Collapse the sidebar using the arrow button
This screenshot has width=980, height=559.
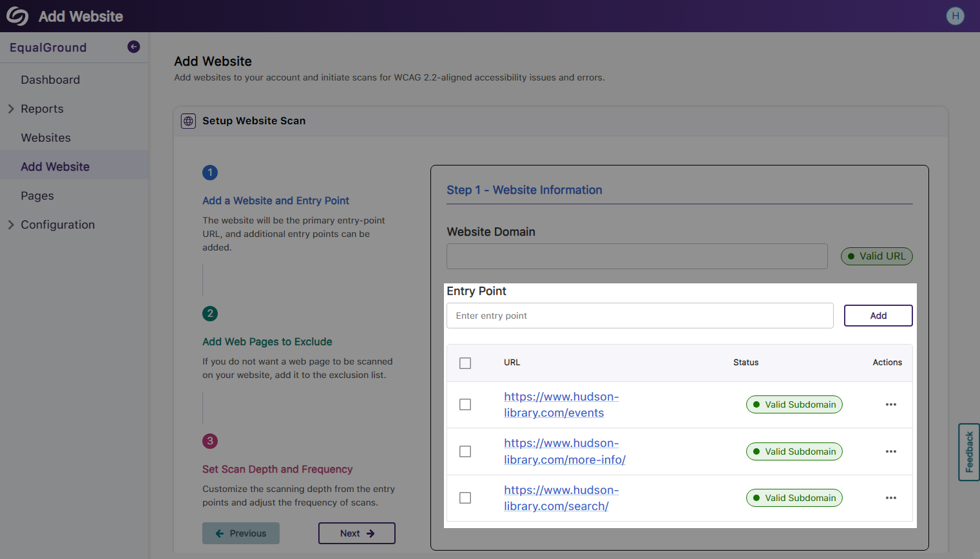(133, 46)
